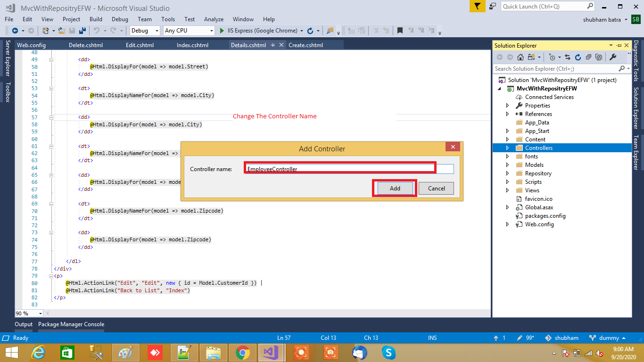644x362 pixels.
Task: Expand the Models folder
Action: [507, 165]
